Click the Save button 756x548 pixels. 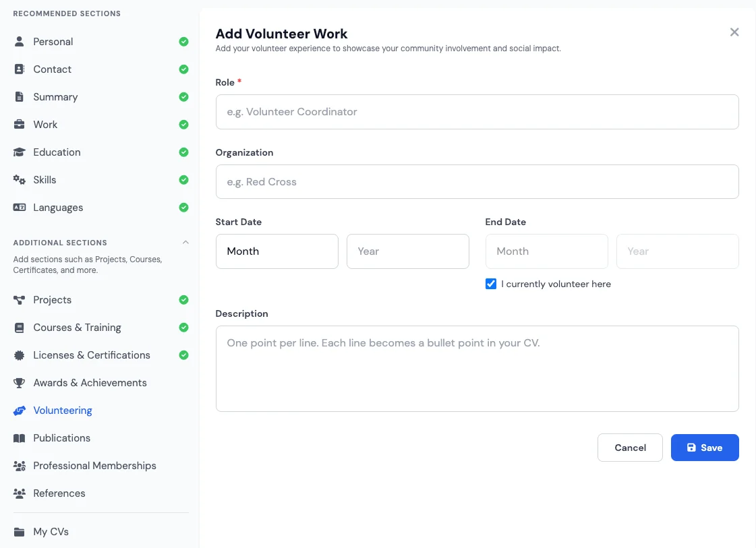[x=705, y=448]
